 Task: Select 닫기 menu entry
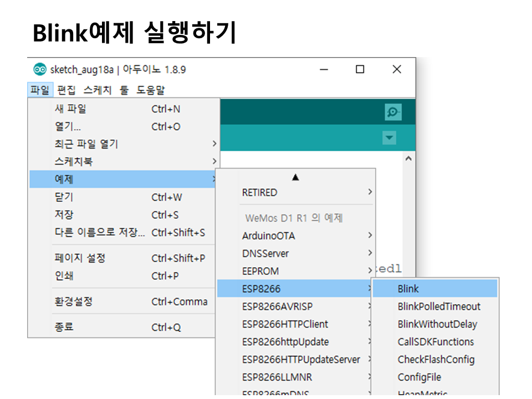[x=122, y=197]
